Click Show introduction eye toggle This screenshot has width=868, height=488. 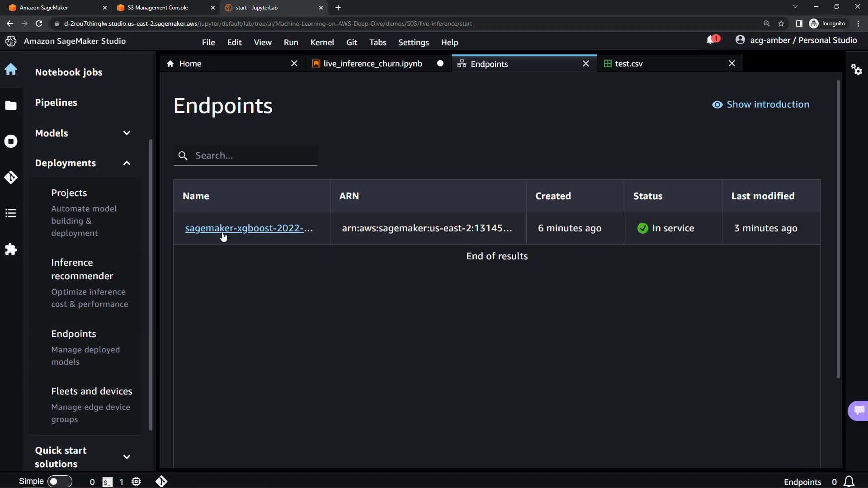[x=760, y=104]
